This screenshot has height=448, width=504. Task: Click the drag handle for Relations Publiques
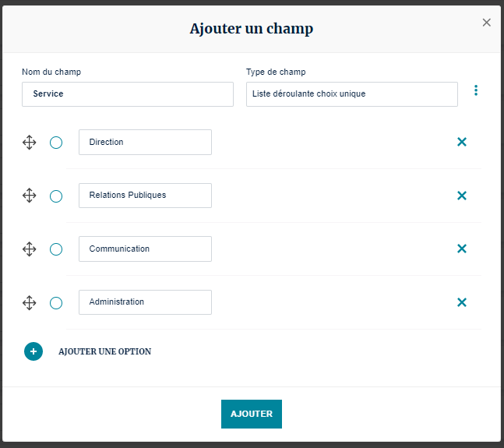point(29,196)
